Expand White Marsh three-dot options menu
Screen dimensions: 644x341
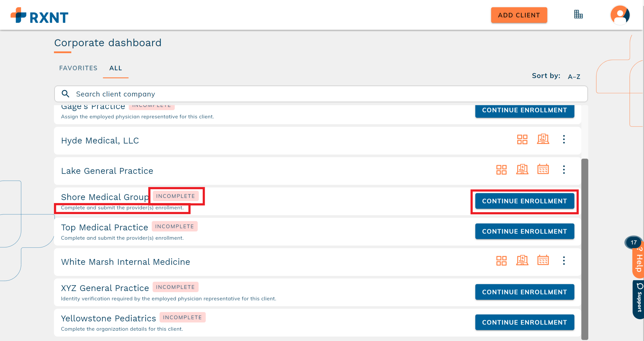[x=564, y=261]
